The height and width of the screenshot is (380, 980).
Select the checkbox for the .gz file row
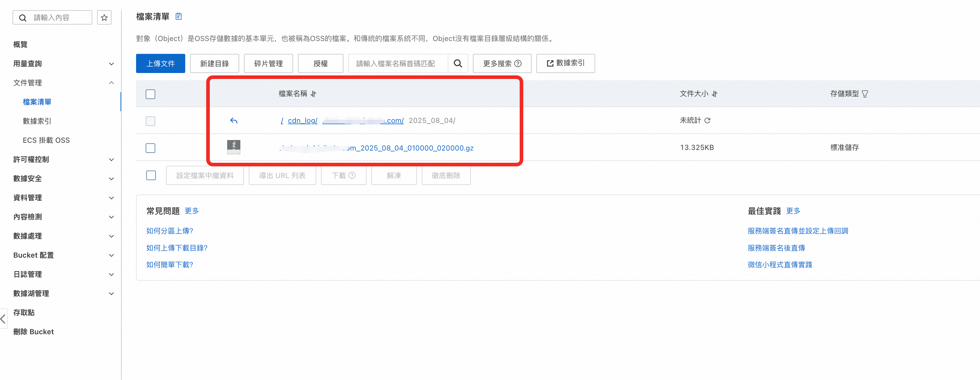[150, 148]
